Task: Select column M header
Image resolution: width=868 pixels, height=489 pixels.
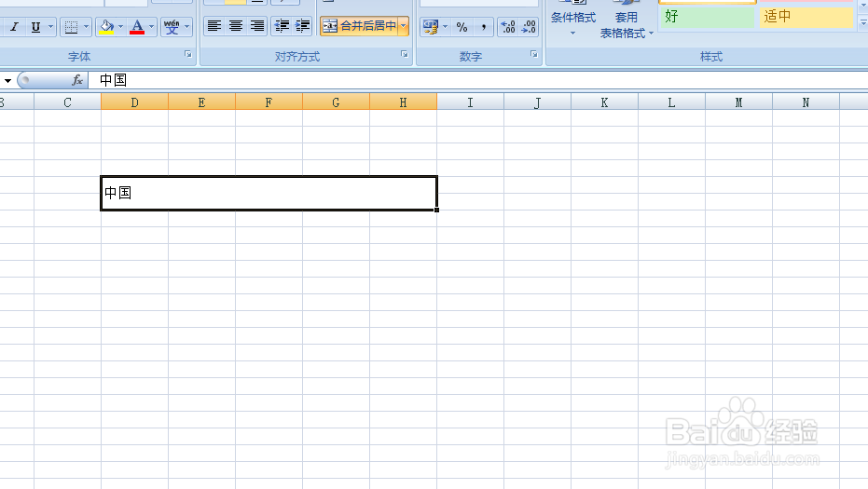Action: click(738, 102)
